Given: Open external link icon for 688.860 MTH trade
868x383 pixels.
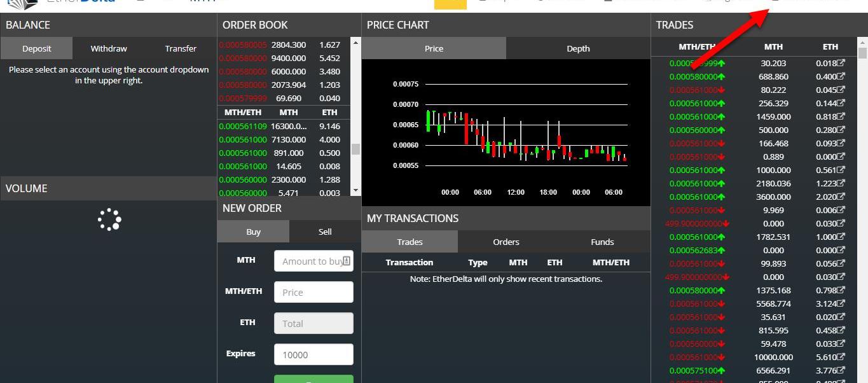Looking at the screenshot, I should pyautogui.click(x=840, y=77).
